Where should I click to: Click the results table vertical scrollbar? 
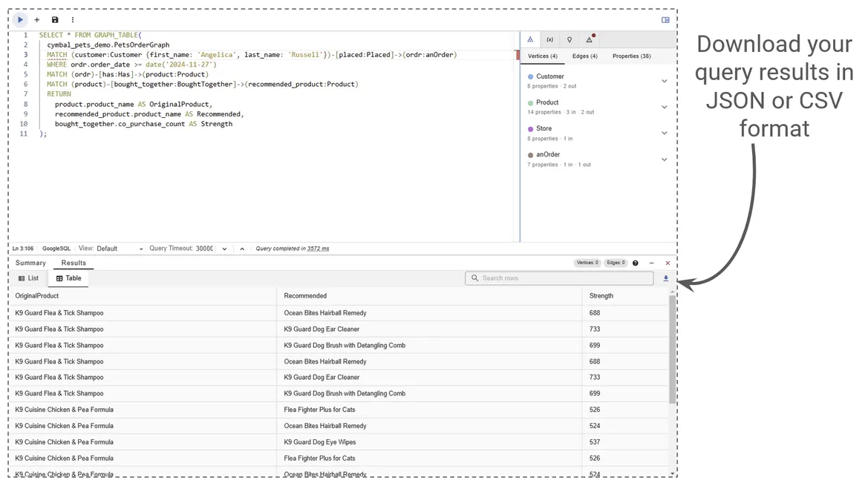[672, 349]
